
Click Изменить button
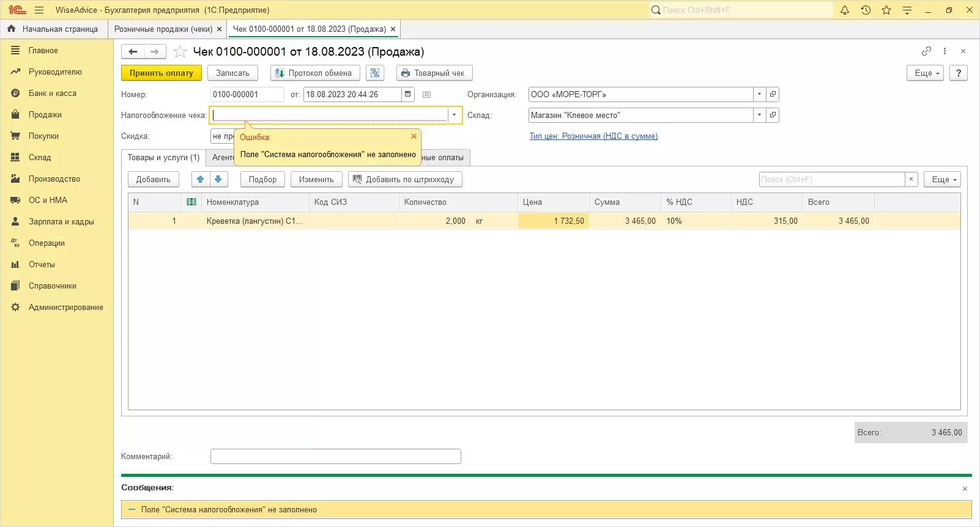coord(316,179)
